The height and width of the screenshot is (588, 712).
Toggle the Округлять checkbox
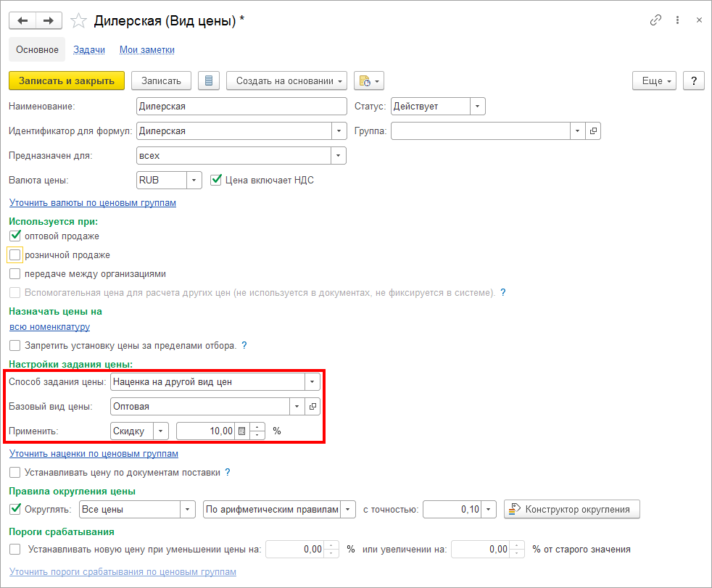(15, 509)
